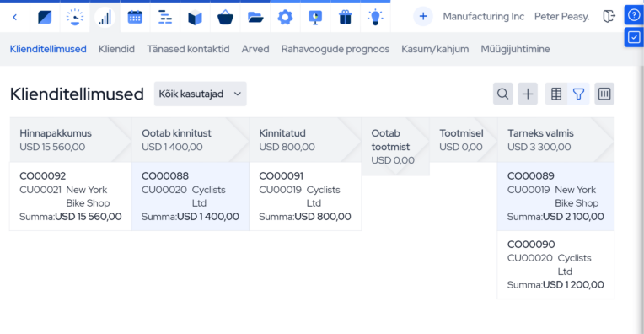Click 'CU00020' on order CO00090

coord(530,258)
